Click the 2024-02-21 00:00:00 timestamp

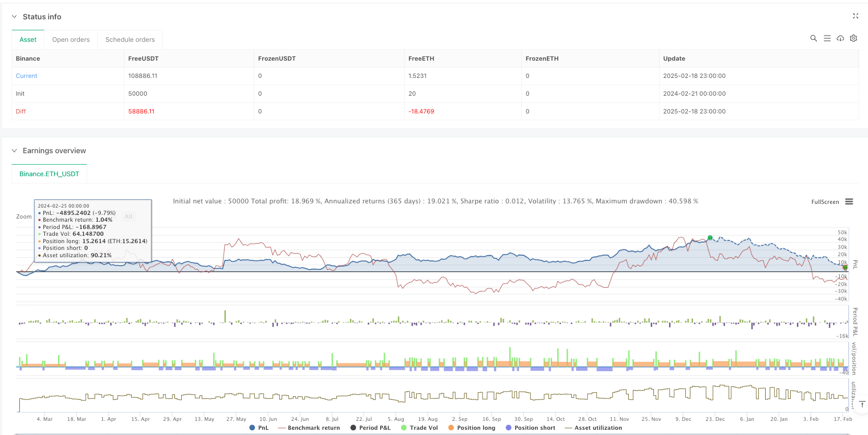(694, 94)
